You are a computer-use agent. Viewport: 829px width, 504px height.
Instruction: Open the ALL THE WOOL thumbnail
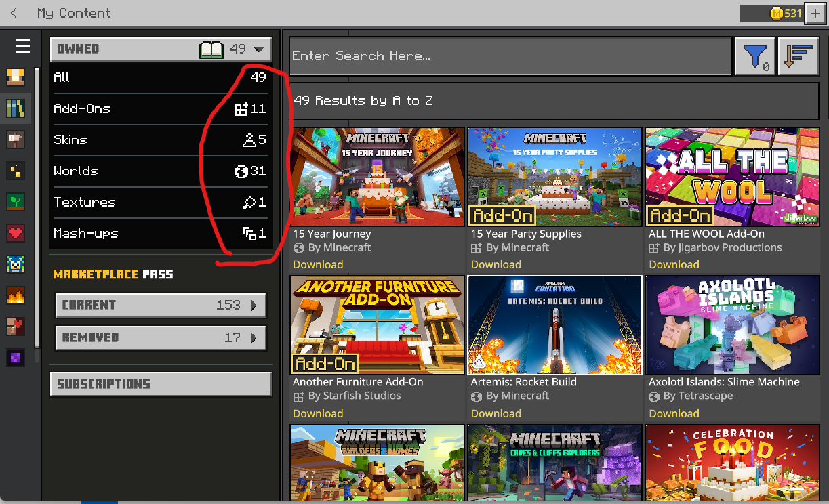click(733, 177)
